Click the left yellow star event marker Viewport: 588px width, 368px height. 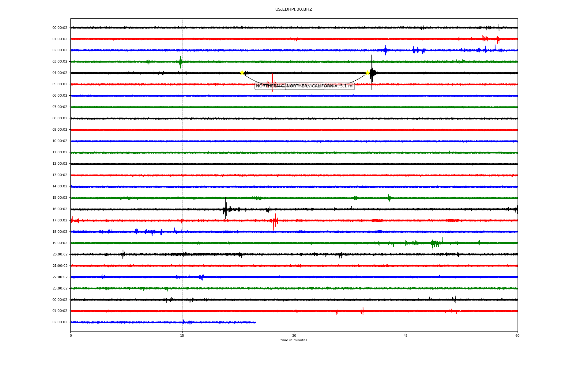point(242,73)
